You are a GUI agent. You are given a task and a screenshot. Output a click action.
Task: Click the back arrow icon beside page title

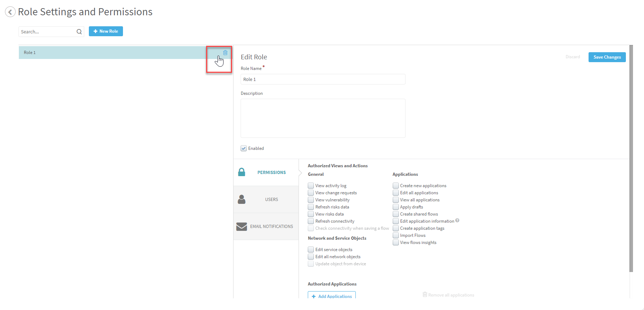click(10, 12)
